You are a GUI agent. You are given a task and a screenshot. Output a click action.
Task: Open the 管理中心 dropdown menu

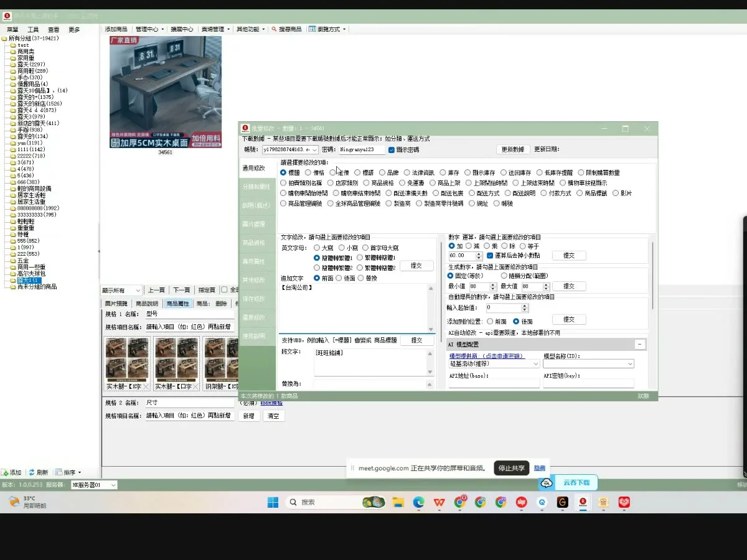click(x=149, y=29)
